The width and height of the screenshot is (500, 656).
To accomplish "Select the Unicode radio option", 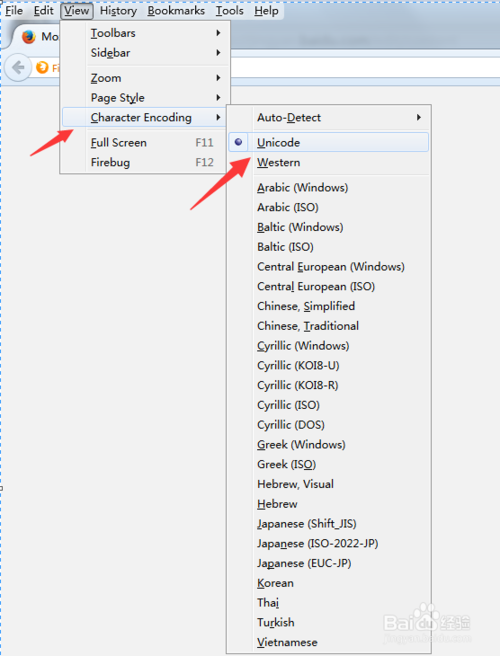I will (x=328, y=142).
